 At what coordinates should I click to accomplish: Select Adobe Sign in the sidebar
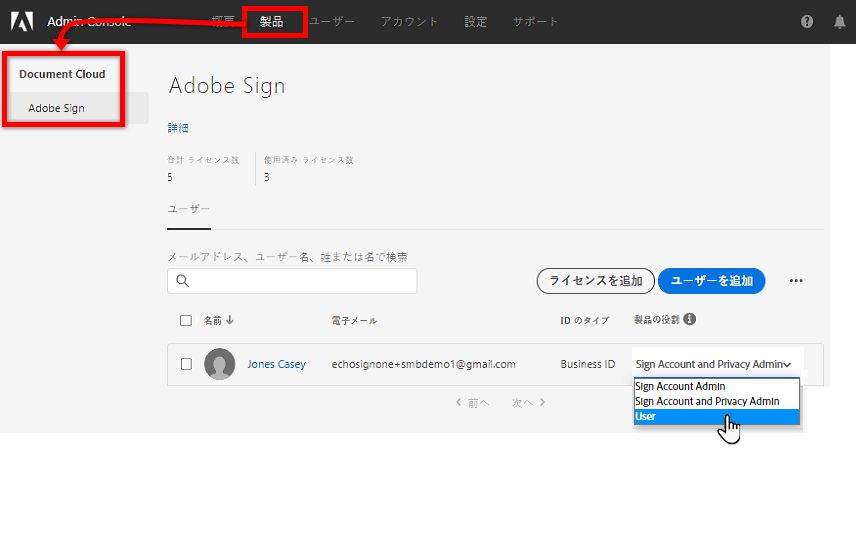(56, 108)
